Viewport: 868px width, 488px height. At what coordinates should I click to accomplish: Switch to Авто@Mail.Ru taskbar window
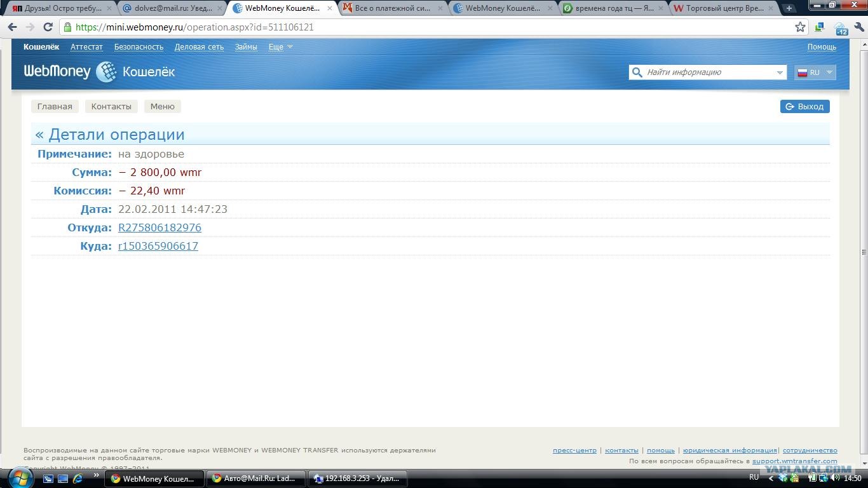[255, 478]
